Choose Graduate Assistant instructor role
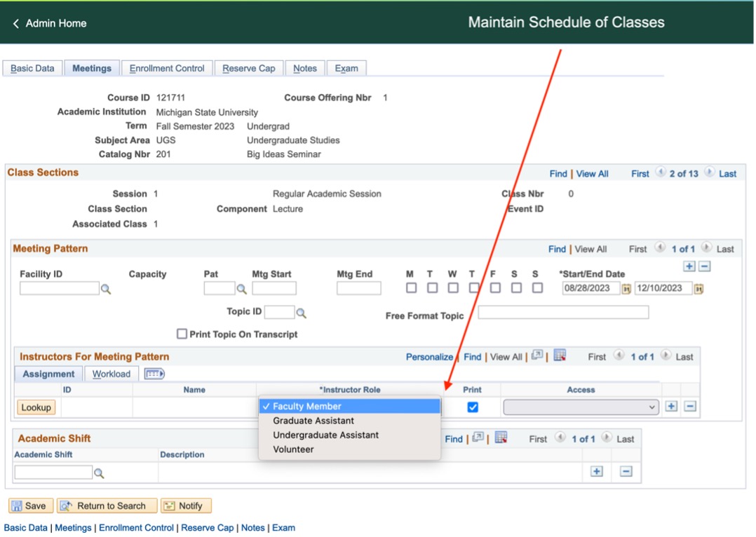Viewport: 756px width, 537px height. [349, 421]
